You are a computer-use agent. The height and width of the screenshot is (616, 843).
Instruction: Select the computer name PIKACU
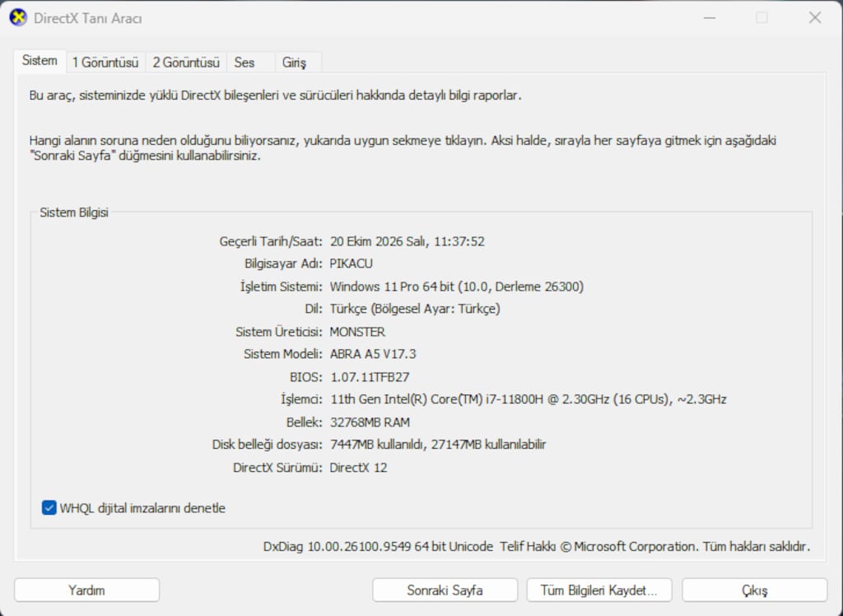click(351, 264)
